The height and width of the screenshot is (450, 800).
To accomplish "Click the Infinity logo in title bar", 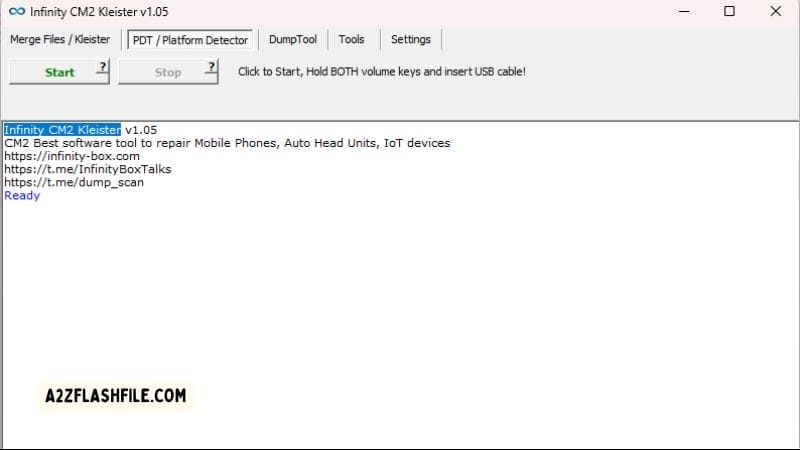I will 17,11.
